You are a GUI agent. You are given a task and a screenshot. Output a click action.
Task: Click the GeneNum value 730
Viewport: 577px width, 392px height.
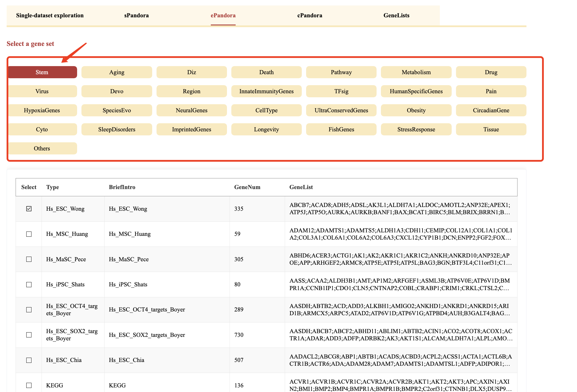point(239,335)
